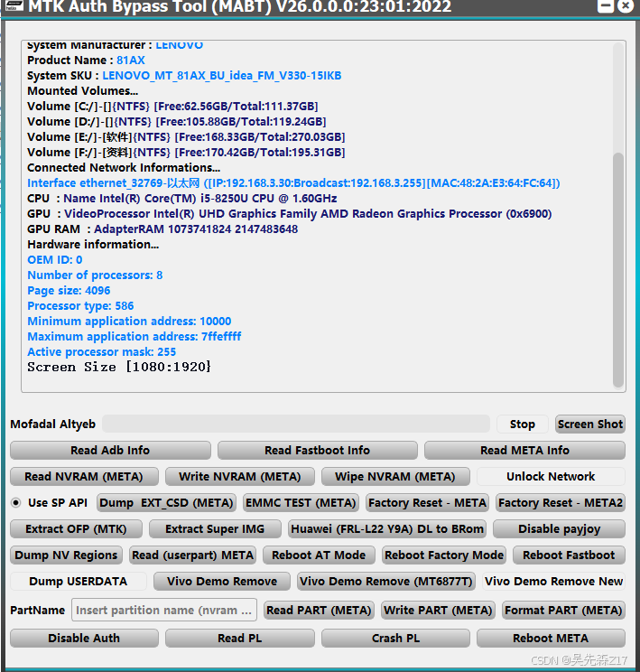The width and height of the screenshot is (640, 672).
Task: Click Vivo Demo Remove
Action: coord(222,581)
